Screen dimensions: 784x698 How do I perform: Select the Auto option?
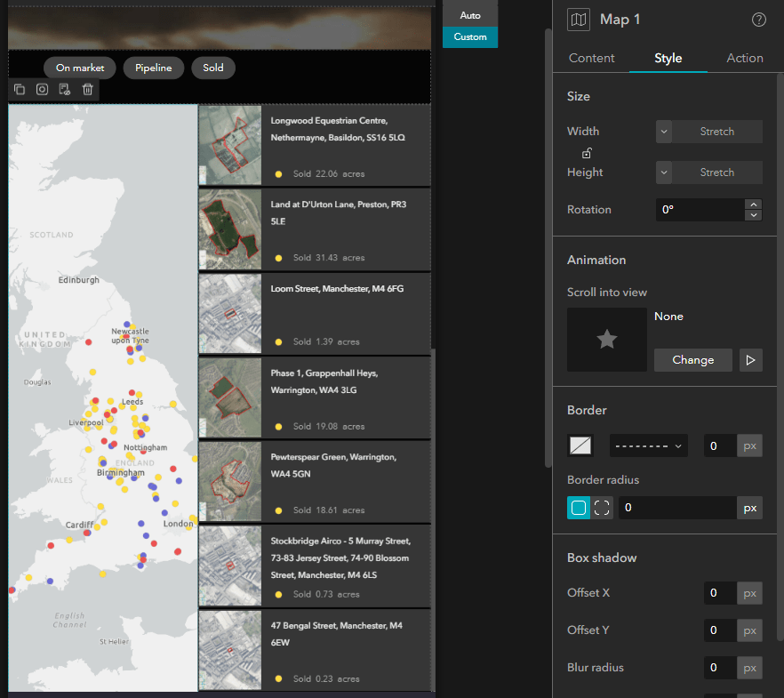tap(470, 15)
